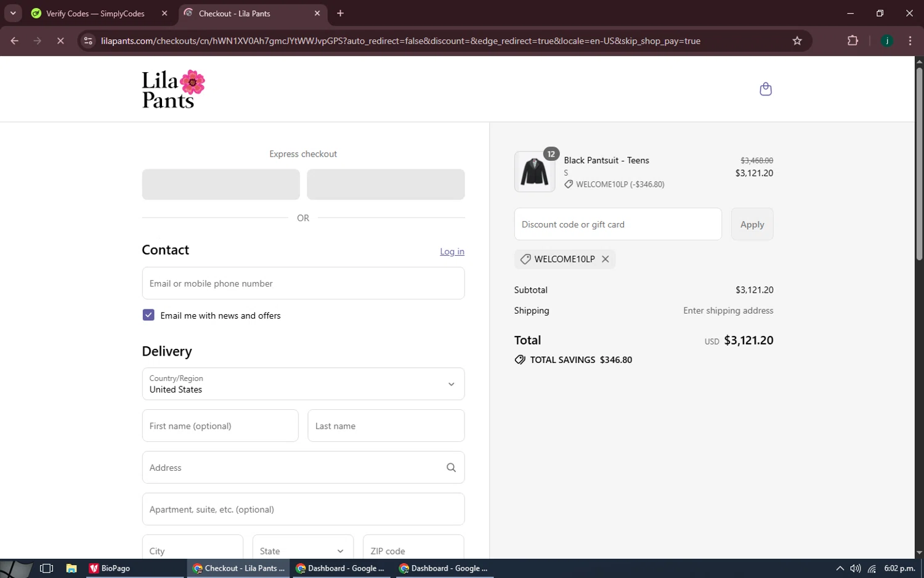Viewport: 924px width, 578px height.
Task: Show hidden system tray icons
Action: [x=840, y=568]
